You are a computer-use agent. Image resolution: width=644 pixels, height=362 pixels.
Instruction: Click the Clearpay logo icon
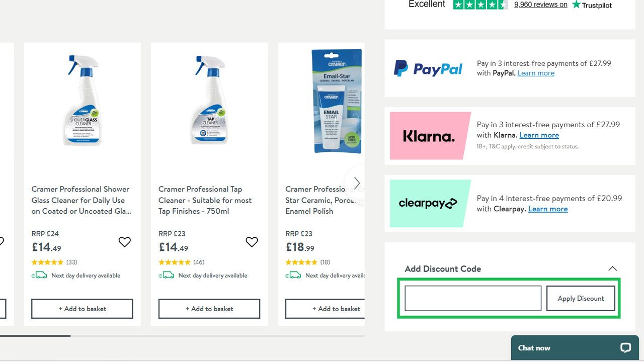428,204
